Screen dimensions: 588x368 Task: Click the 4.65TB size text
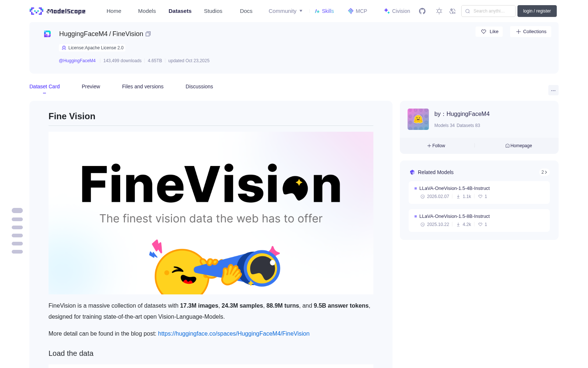(155, 61)
